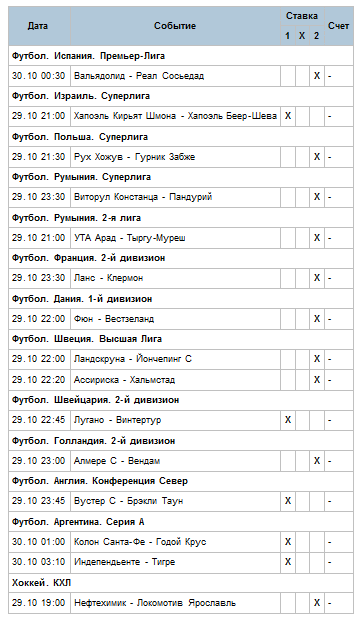Select Виторул Констанца - Пандурий event
This screenshot has height=621, width=364.
tap(143, 197)
